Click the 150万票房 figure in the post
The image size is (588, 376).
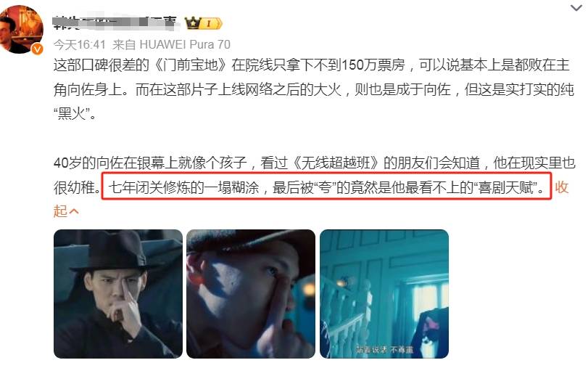[x=373, y=65]
